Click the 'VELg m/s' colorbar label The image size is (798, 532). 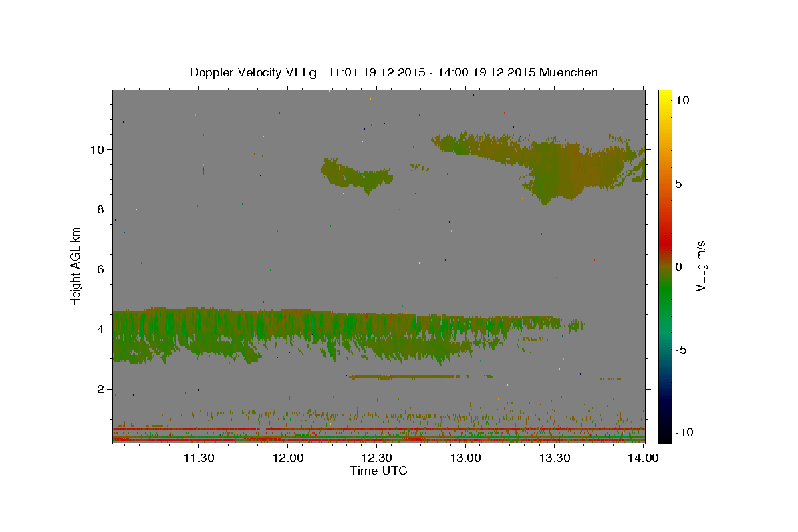700,267
